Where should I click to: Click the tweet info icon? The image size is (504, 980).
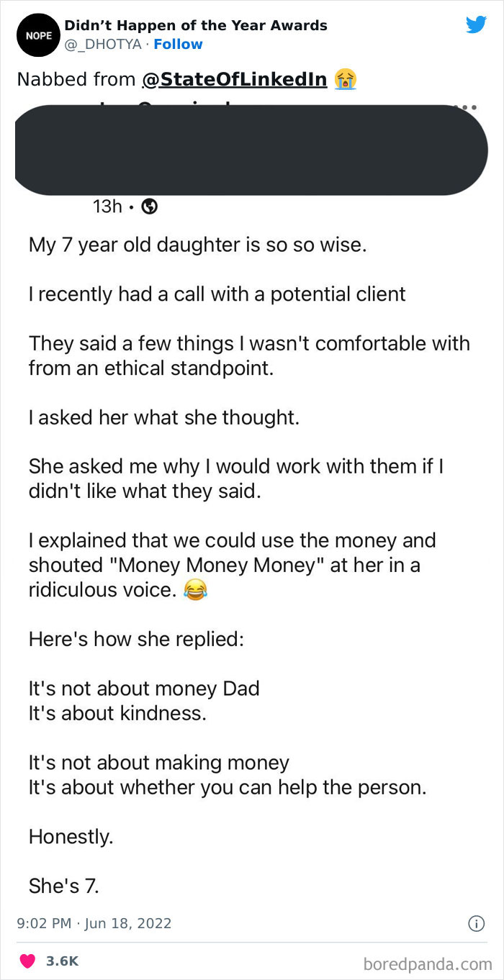(475, 923)
